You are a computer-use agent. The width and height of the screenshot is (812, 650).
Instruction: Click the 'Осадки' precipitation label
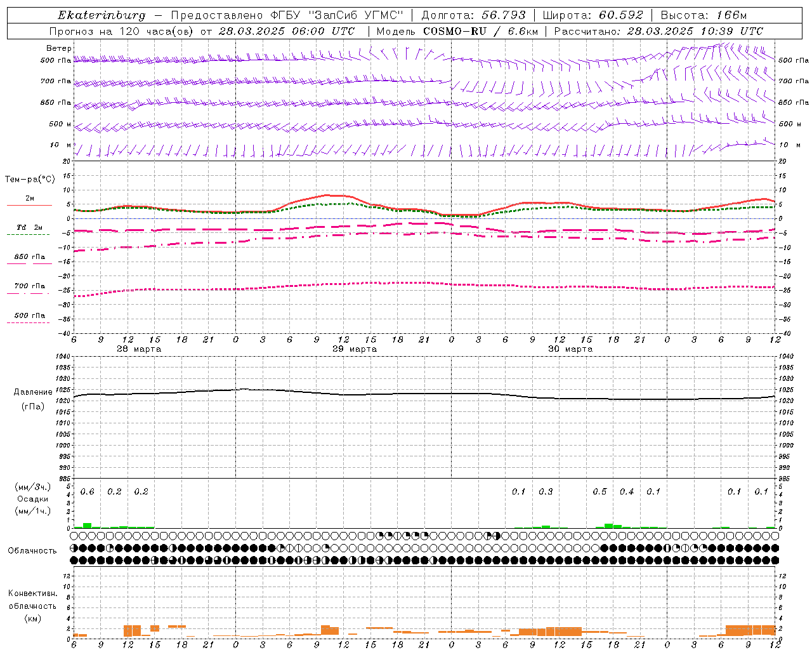[x=33, y=499]
